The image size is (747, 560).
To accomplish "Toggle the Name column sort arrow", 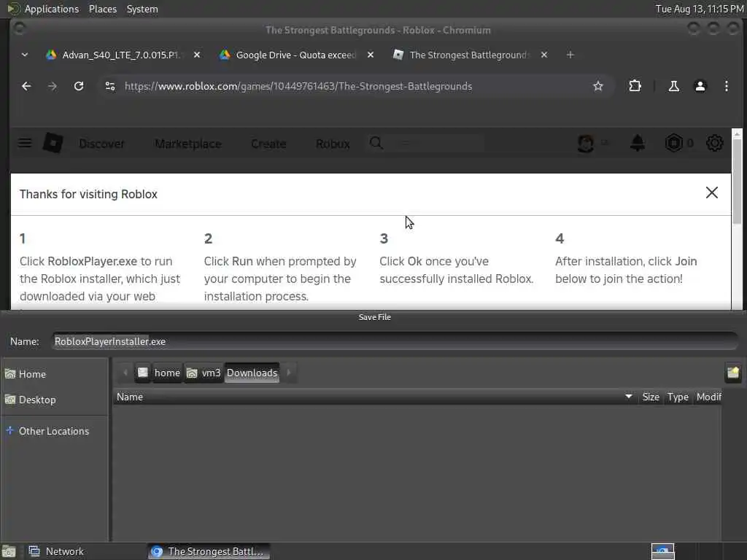I will [x=628, y=397].
